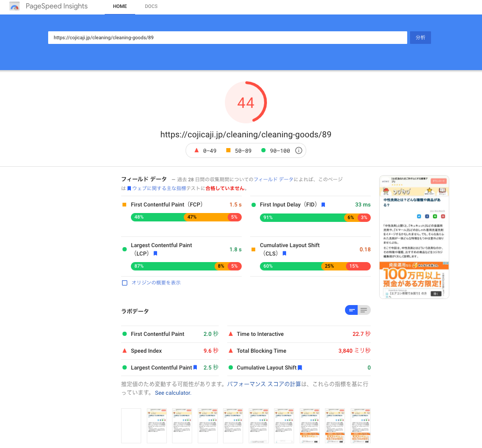
Task: Click the red triangle beside Total Blocking Time
Action: 230,350
